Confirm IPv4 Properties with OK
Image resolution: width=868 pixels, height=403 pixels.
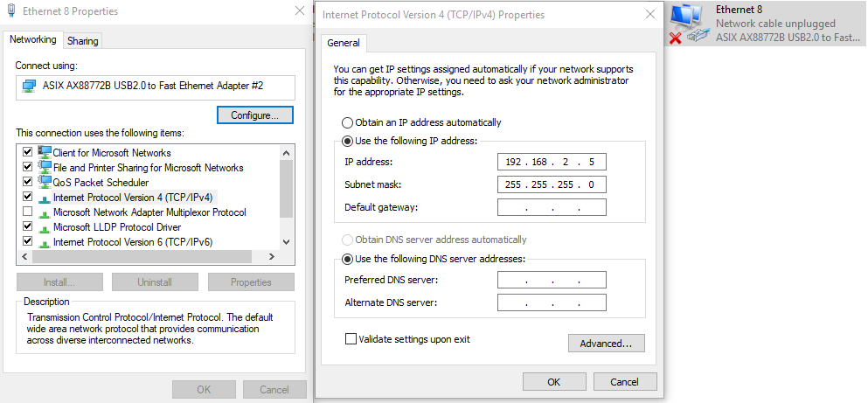coord(554,381)
